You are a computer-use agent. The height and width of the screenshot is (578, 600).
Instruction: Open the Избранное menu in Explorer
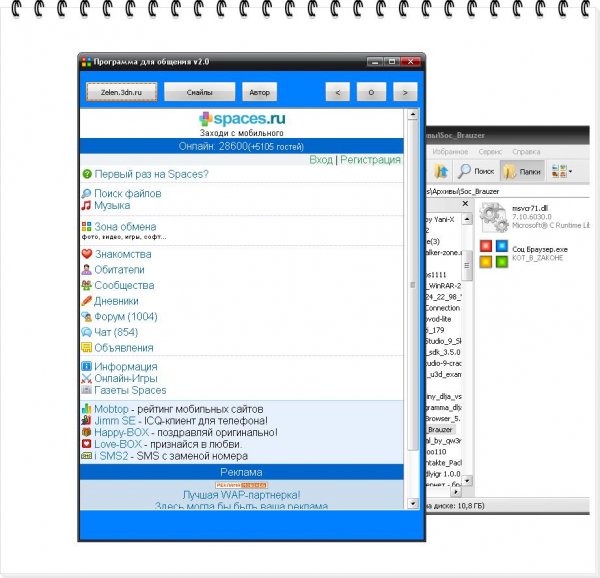tap(450, 152)
